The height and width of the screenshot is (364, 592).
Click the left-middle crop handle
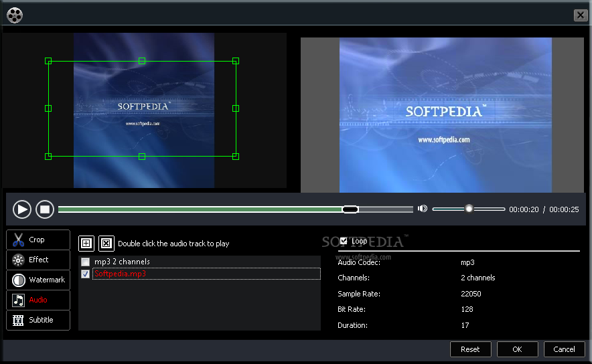48,108
